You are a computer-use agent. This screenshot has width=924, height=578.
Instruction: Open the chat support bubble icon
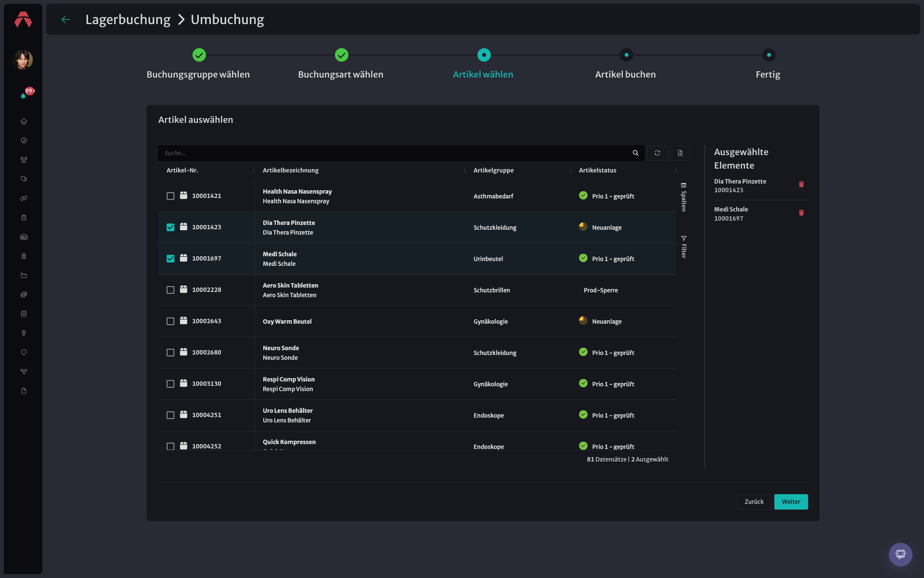pyautogui.click(x=900, y=554)
